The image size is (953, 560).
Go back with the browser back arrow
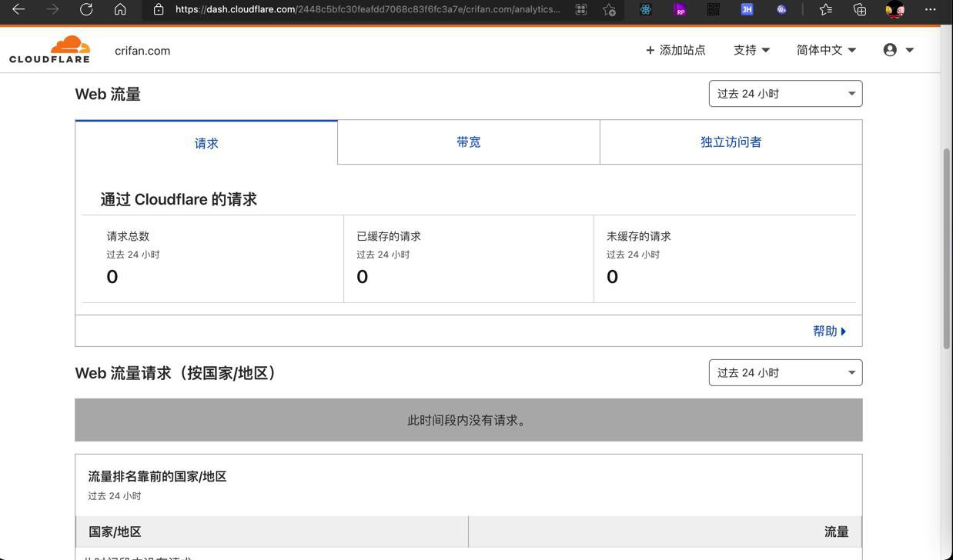18,9
